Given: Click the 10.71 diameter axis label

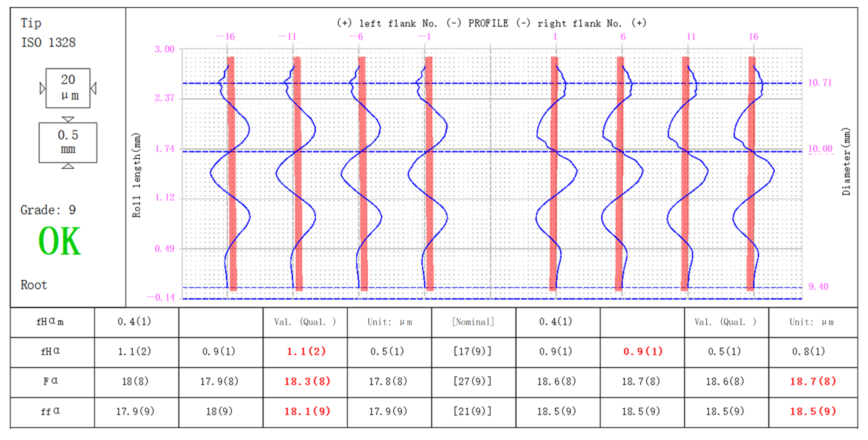Looking at the screenshot, I should click(820, 83).
